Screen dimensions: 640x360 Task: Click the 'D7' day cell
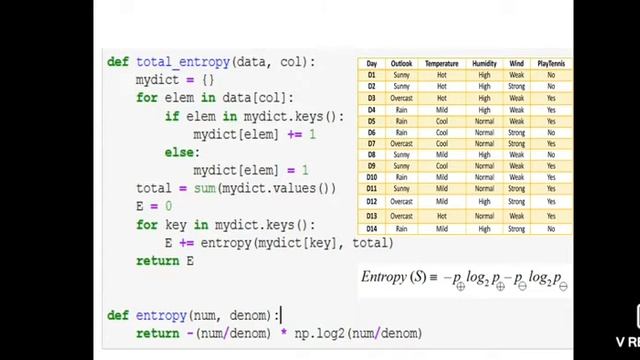(371, 144)
